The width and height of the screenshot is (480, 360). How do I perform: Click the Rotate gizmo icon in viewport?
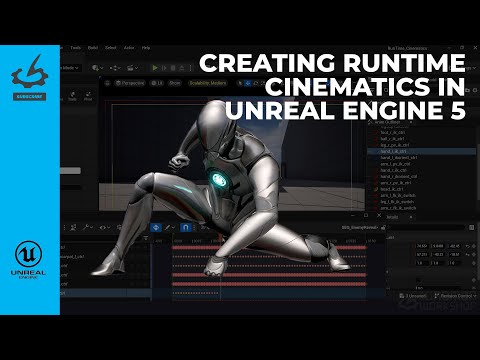click(x=256, y=83)
